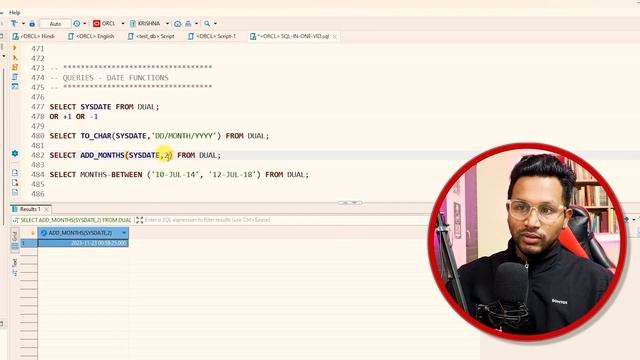The height and width of the screenshot is (360, 640).
Task: Click the TO_CHAR query on line 480
Action: point(160,136)
